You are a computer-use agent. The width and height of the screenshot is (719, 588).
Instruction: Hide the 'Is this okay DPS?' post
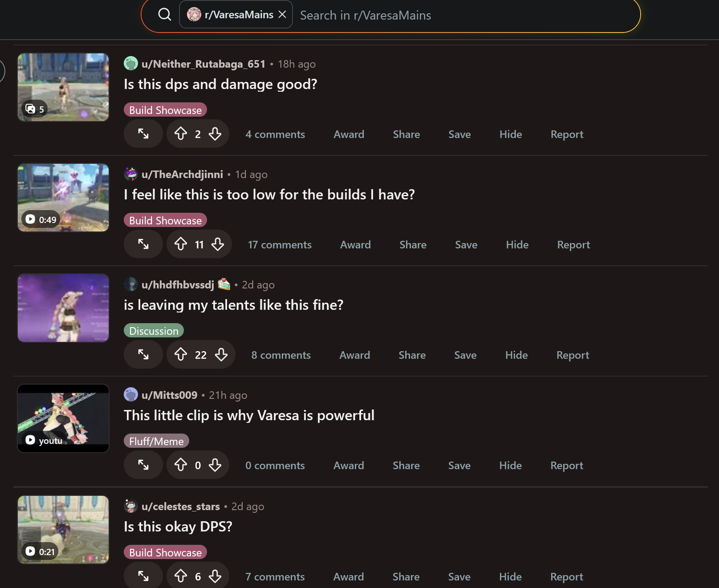[x=510, y=576]
